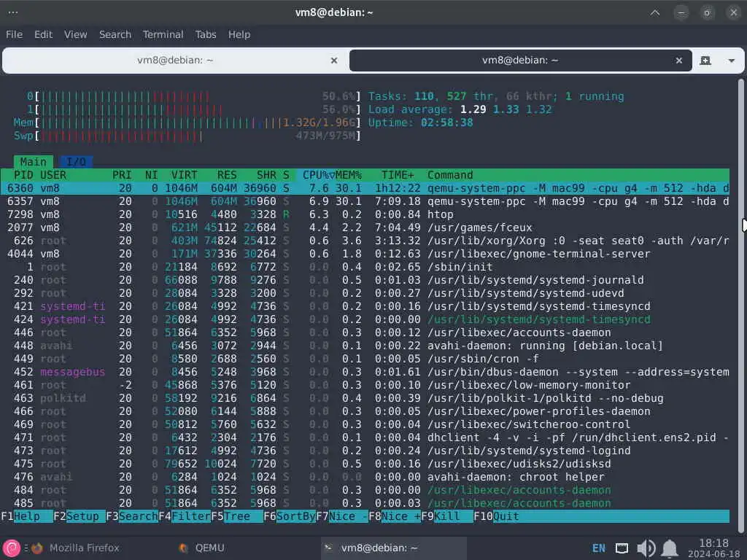Sort by the USER column header

53,175
